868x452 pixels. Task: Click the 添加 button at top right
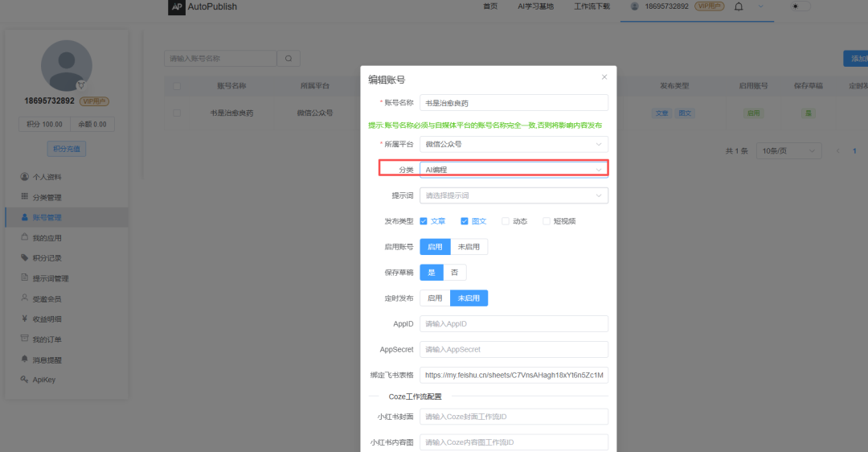pos(856,58)
